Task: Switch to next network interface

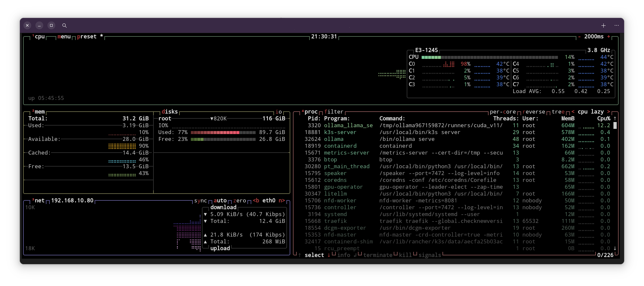Action: click(282, 200)
